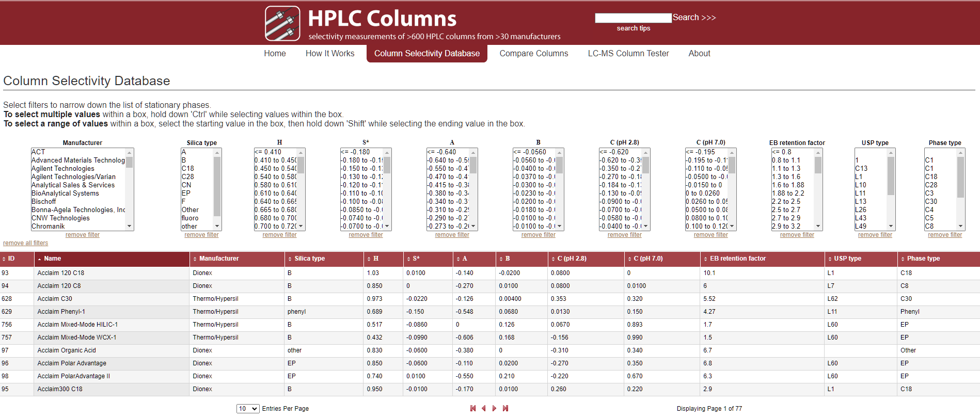This screenshot has width=980, height=418.
Task: Open the About tab
Action: pos(699,54)
